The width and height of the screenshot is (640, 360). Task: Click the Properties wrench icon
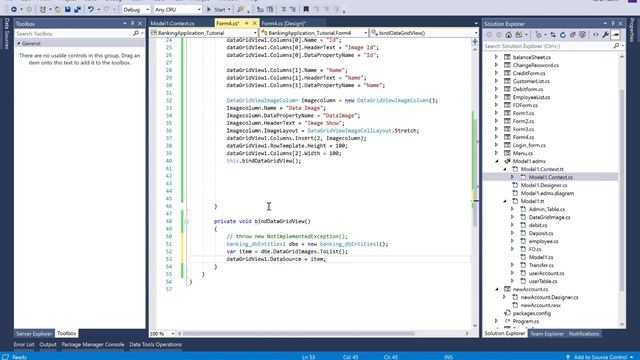point(606,35)
